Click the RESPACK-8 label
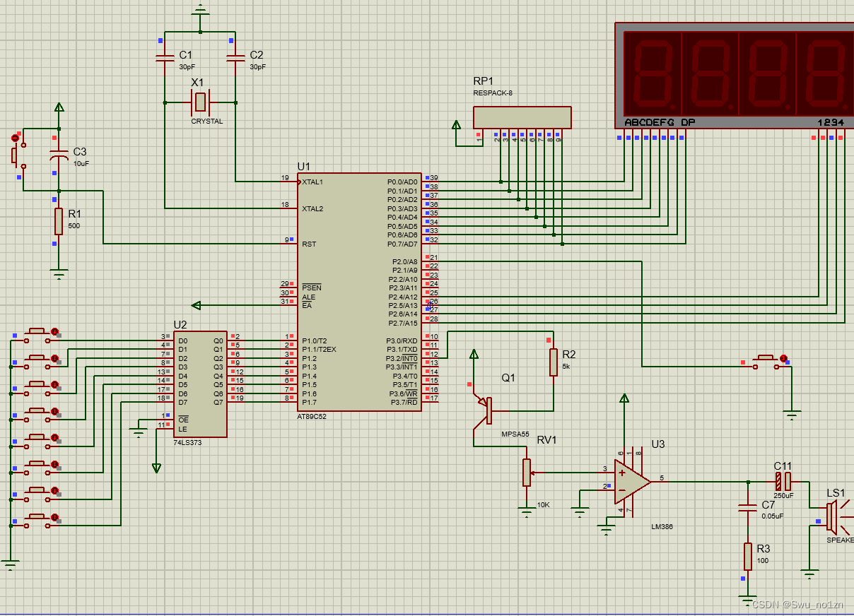854x616 pixels. click(x=492, y=93)
